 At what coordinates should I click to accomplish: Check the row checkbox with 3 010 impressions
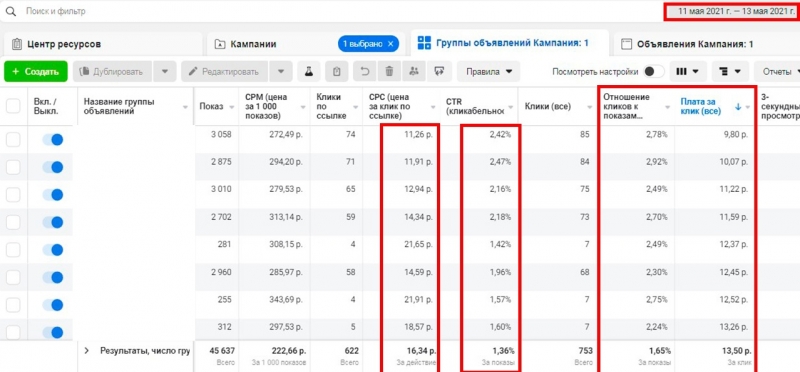point(13,194)
